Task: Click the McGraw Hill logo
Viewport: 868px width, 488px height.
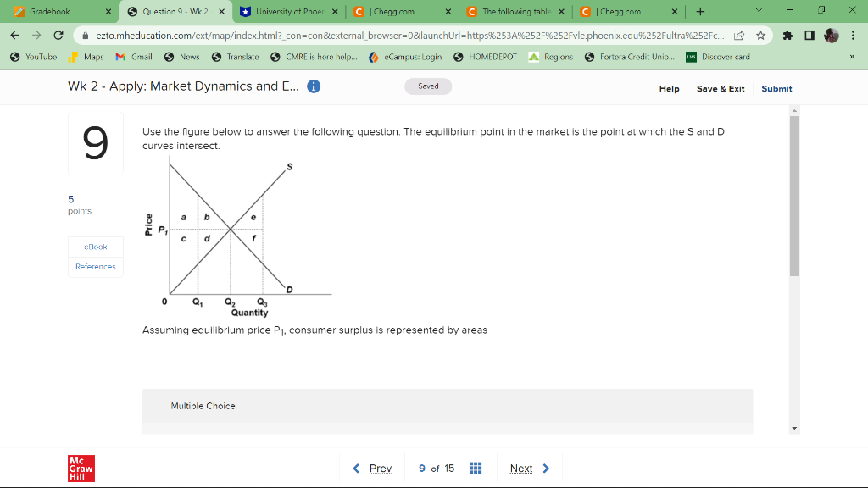Action: click(81, 467)
